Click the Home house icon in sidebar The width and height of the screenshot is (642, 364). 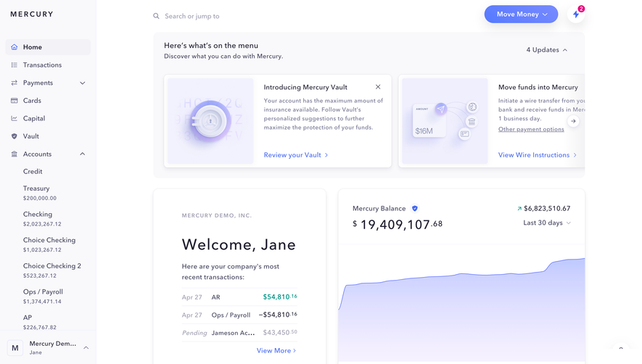click(x=15, y=47)
